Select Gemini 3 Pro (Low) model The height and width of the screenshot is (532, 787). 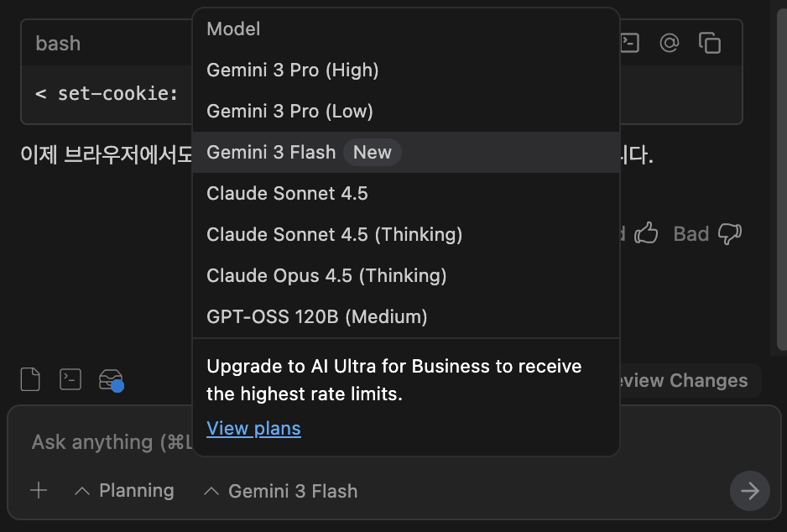click(x=289, y=111)
